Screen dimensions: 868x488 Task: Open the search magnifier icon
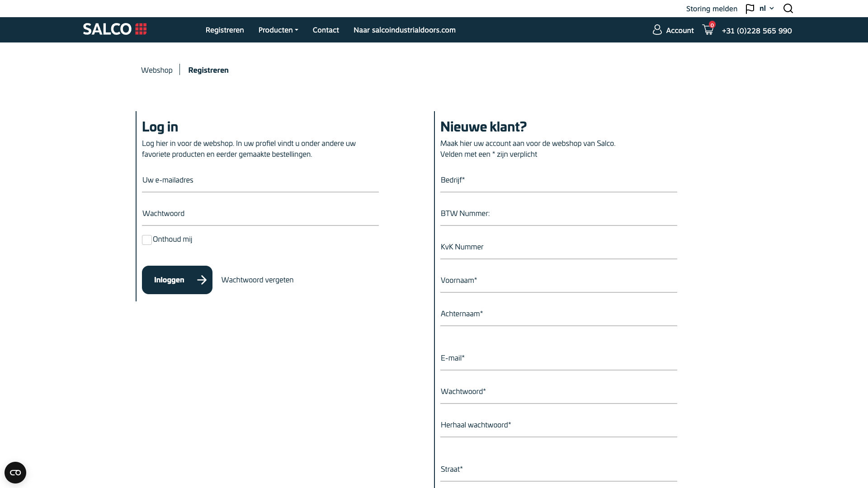(x=788, y=9)
